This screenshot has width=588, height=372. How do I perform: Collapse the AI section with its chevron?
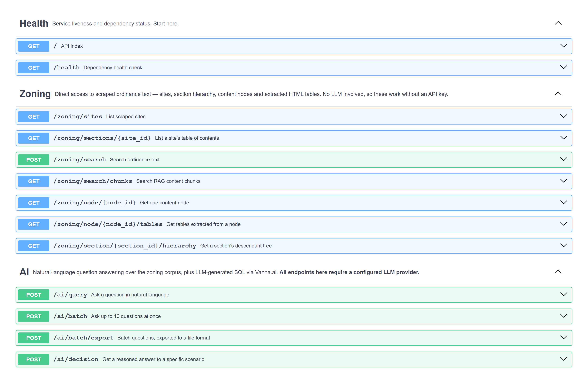[558, 272]
